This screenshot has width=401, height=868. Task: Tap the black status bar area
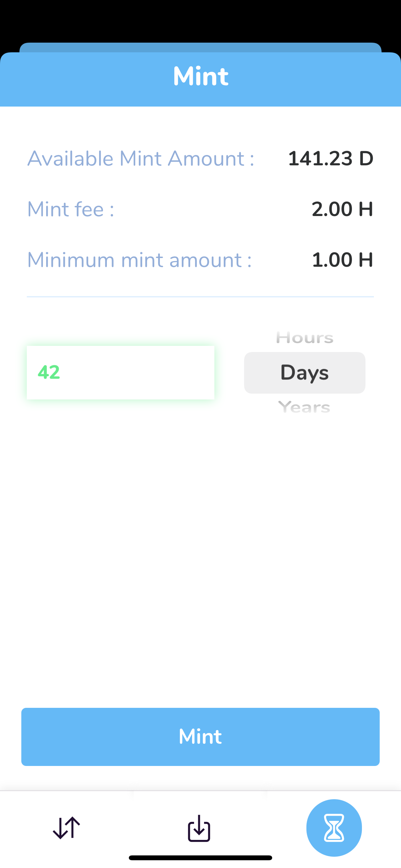tap(200, 20)
